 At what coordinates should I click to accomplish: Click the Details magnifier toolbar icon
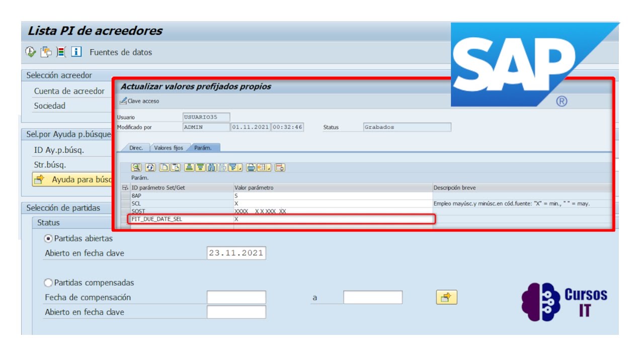(x=136, y=167)
